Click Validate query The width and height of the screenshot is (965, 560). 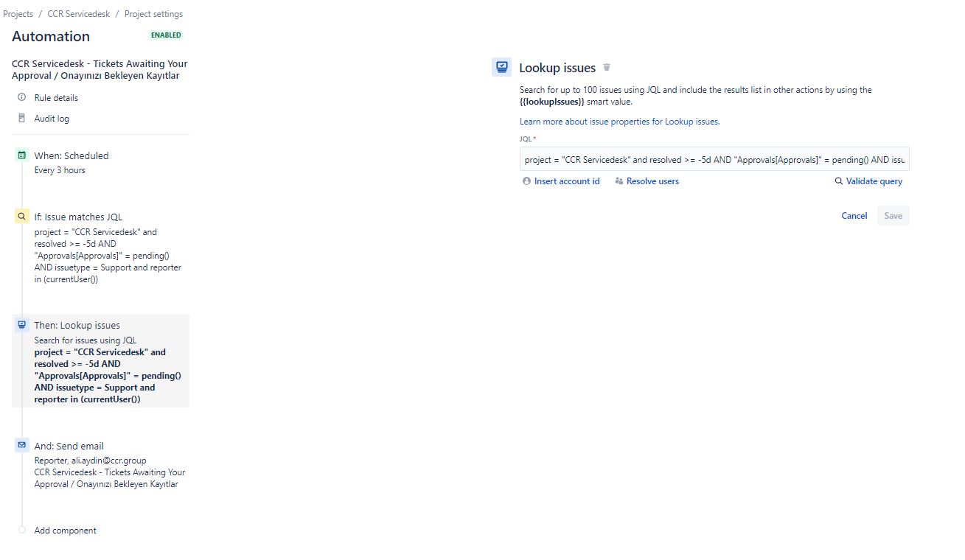874,181
